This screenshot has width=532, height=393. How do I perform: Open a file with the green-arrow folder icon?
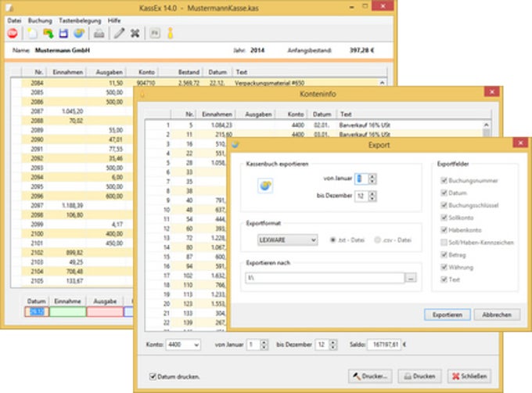click(49, 33)
